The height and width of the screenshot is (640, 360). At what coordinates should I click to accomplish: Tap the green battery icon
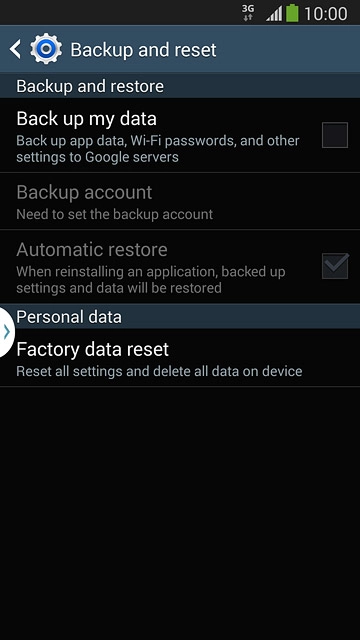tap(292, 13)
